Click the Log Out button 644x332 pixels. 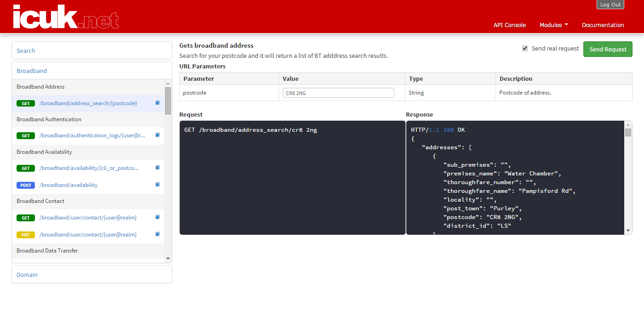point(610,5)
